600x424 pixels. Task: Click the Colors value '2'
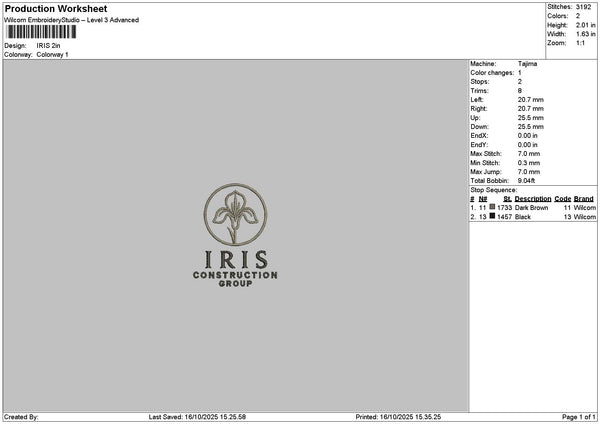(578, 16)
